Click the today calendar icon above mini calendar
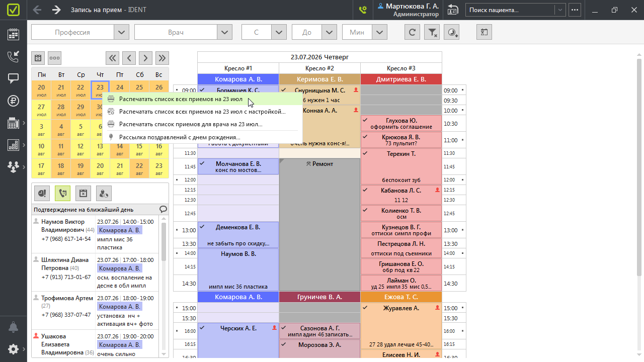Viewport: 644px width, 362px height. (x=38, y=58)
